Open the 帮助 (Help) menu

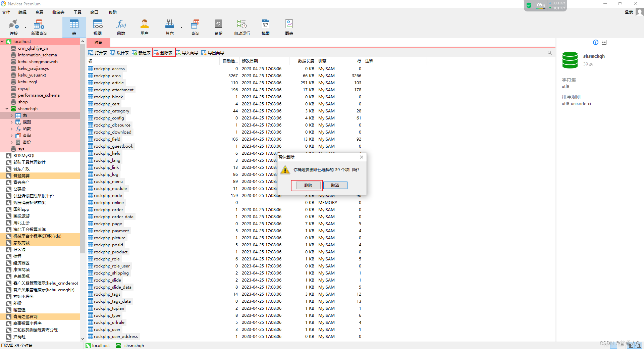pyautogui.click(x=113, y=12)
